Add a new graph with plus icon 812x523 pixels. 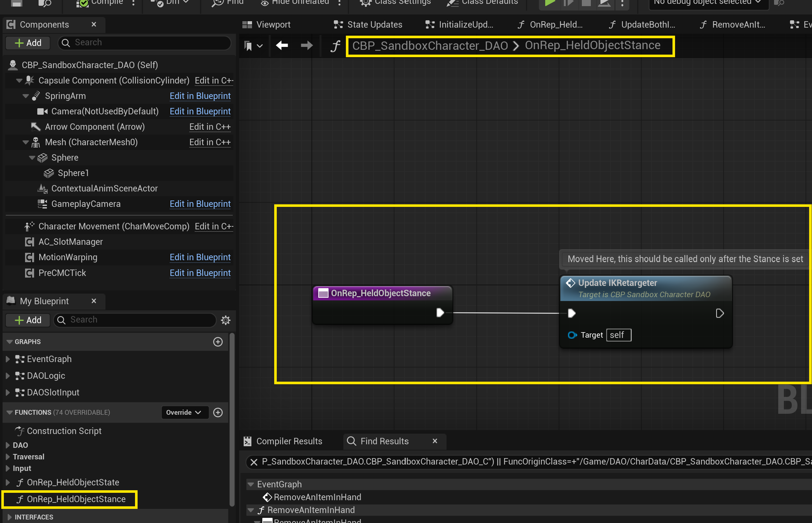(x=218, y=341)
